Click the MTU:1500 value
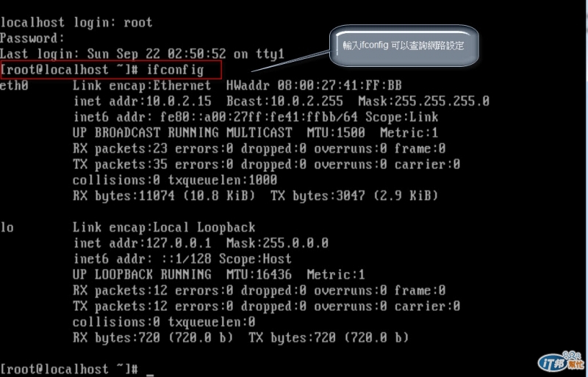The width and height of the screenshot is (588, 377). click(336, 133)
